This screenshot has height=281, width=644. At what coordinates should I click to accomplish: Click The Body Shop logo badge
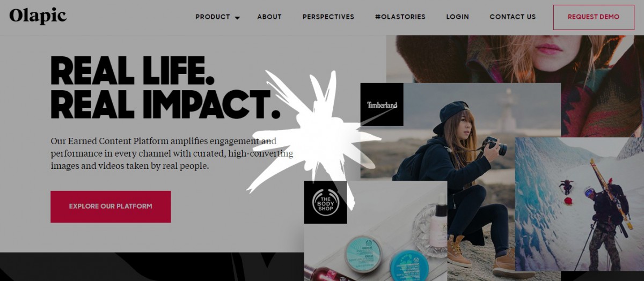pyautogui.click(x=326, y=202)
